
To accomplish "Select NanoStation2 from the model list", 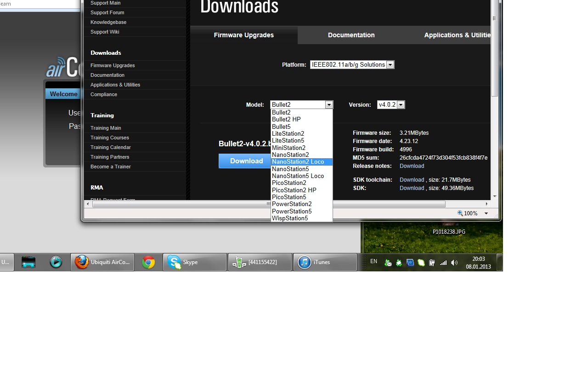I will pyautogui.click(x=301, y=155).
